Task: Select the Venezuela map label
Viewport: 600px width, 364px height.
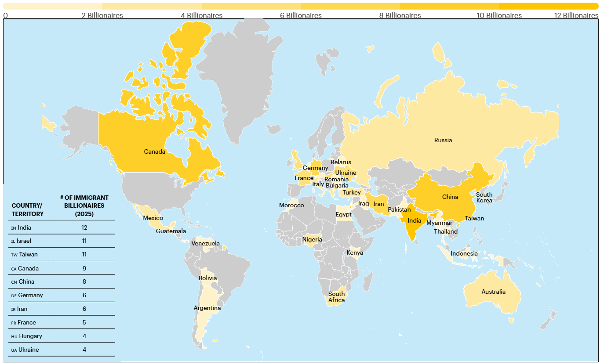Action: 205,244
